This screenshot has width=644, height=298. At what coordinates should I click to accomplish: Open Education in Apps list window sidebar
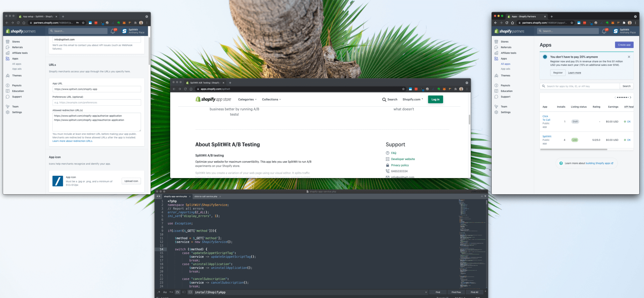click(x=507, y=91)
